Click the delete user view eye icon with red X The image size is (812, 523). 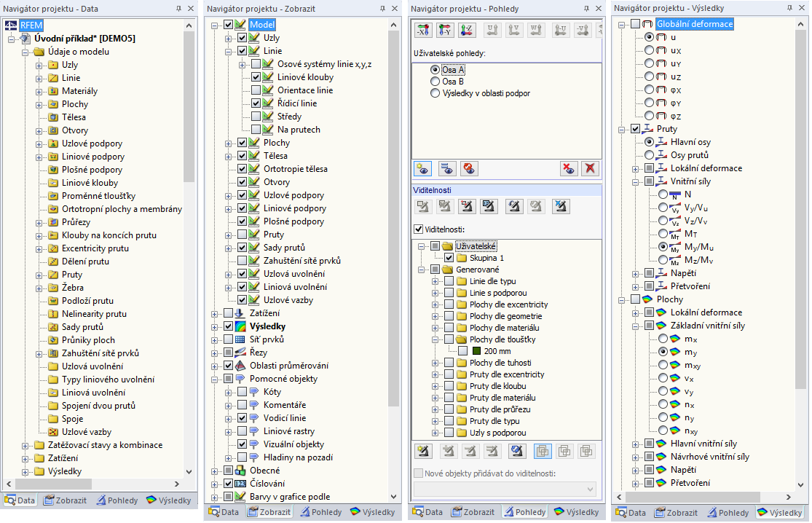point(569,168)
